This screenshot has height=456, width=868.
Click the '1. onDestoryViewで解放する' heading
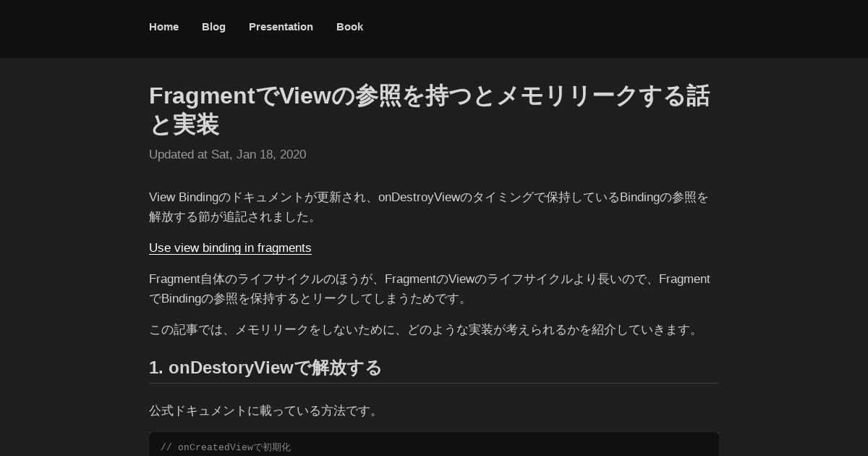[265, 368]
